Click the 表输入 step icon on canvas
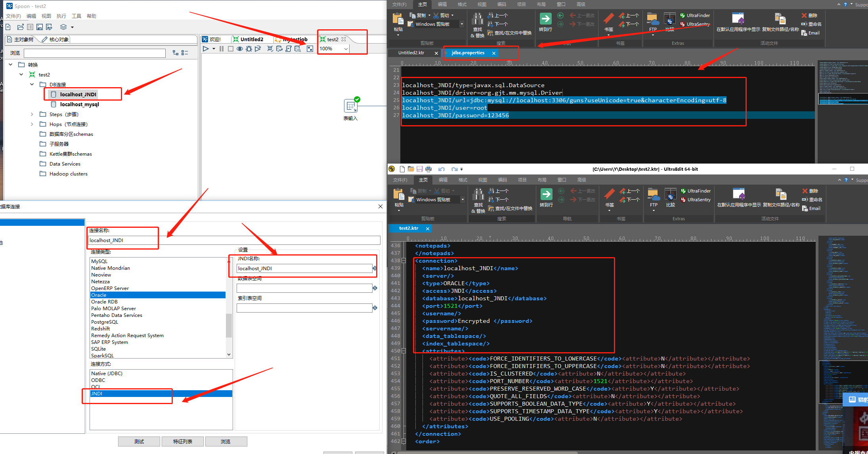This screenshot has width=868, height=454. (350, 106)
